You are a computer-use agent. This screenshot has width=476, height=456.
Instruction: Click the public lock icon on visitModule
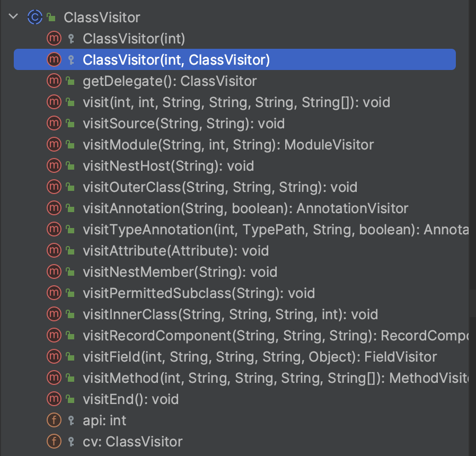pyautogui.click(x=70, y=144)
